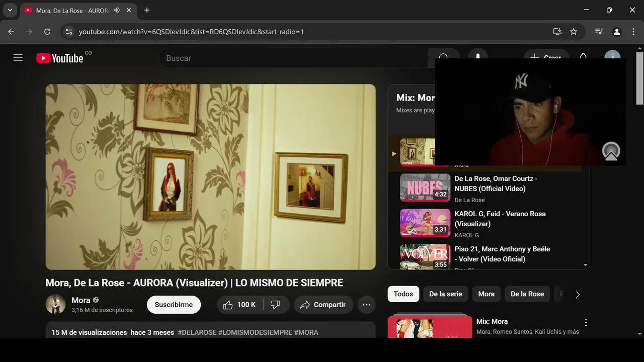Click the page vertical scrollbar thumb
644x362 pixels.
[x=639, y=79]
